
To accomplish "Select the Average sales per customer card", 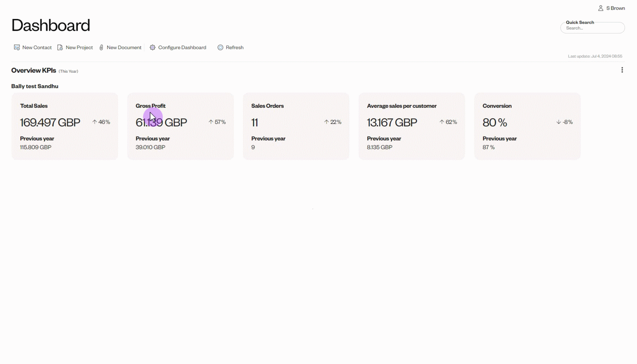I will coord(412,126).
